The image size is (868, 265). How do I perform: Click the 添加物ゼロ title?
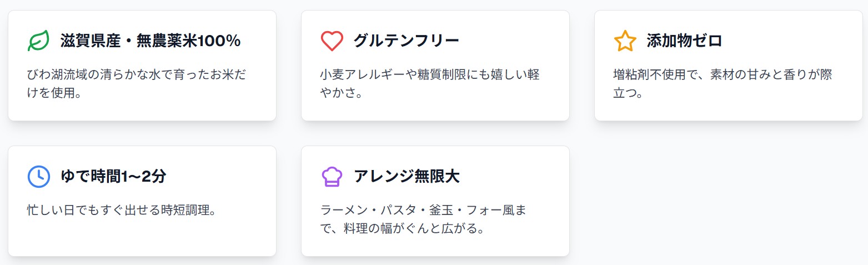point(684,41)
